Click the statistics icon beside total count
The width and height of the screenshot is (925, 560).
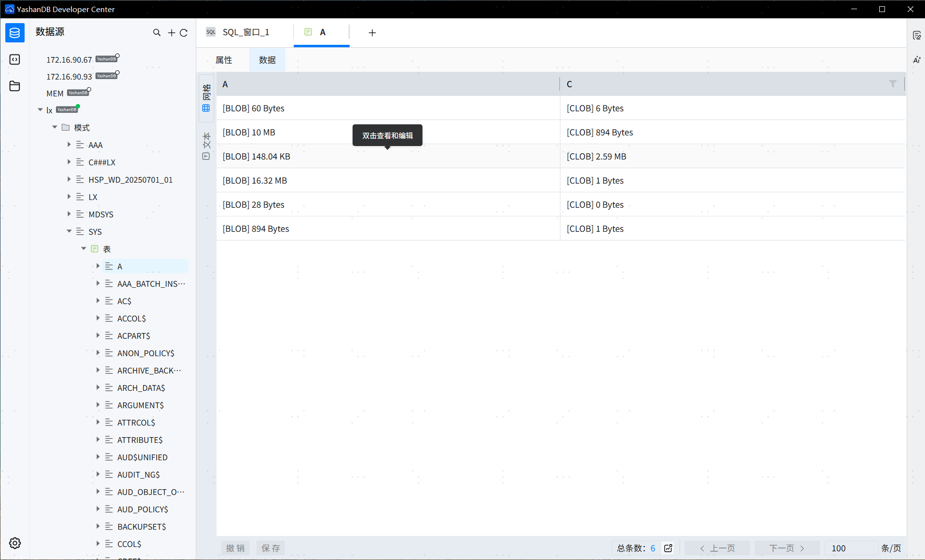tap(668, 548)
